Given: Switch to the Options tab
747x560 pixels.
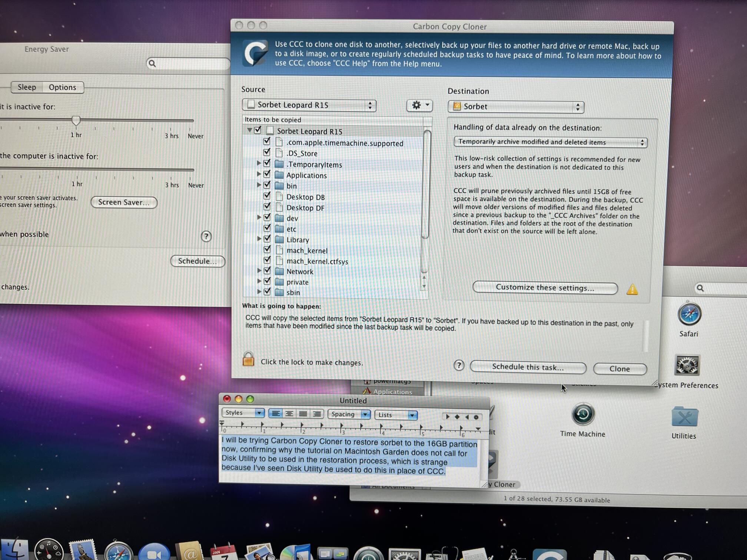Looking at the screenshot, I should pyautogui.click(x=63, y=87).
